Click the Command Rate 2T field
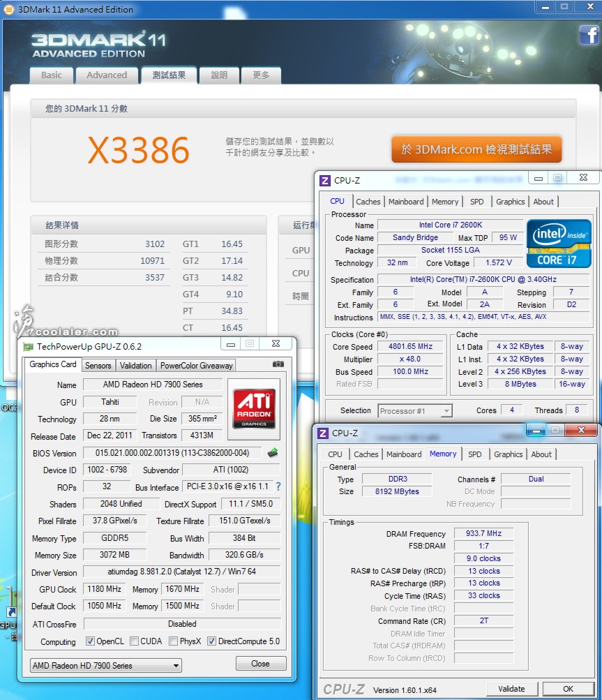 pyautogui.click(x=483, y=621)
